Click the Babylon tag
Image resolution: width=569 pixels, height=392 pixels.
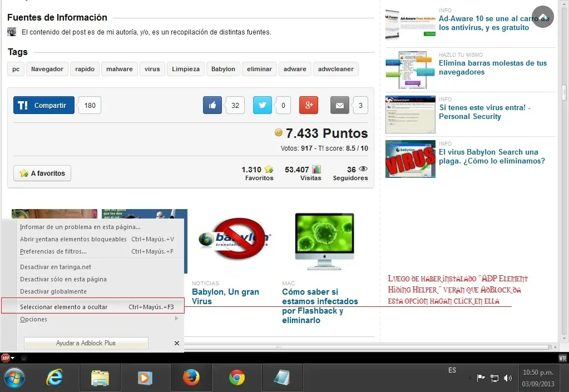tap(223, 69)
